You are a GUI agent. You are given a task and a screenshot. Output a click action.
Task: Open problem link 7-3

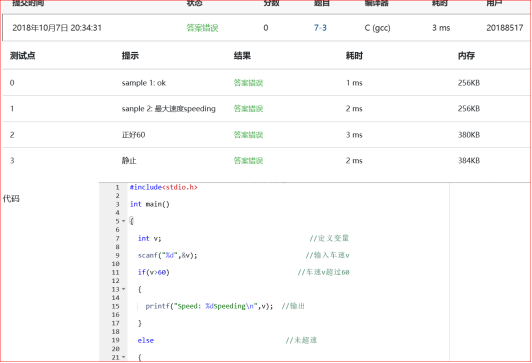(x=320, y=28)
